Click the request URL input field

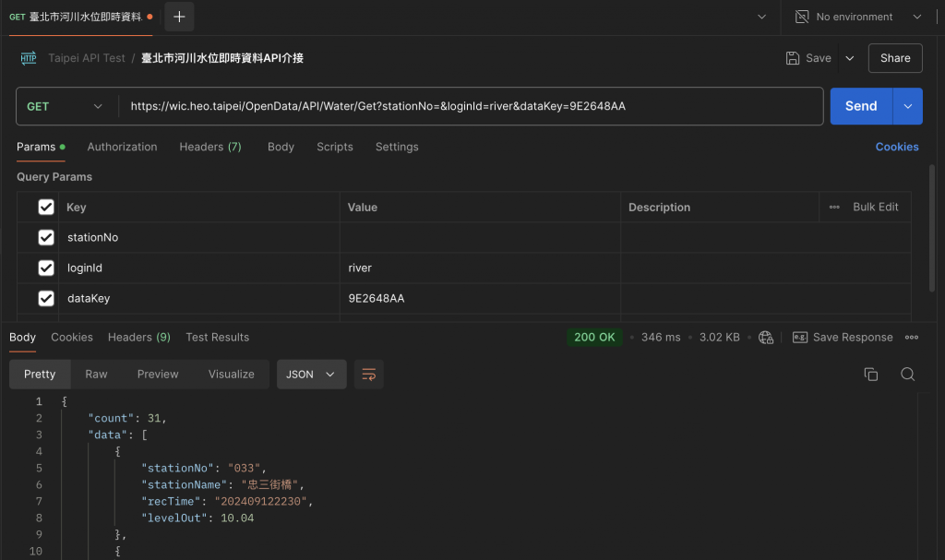point(470,106)
